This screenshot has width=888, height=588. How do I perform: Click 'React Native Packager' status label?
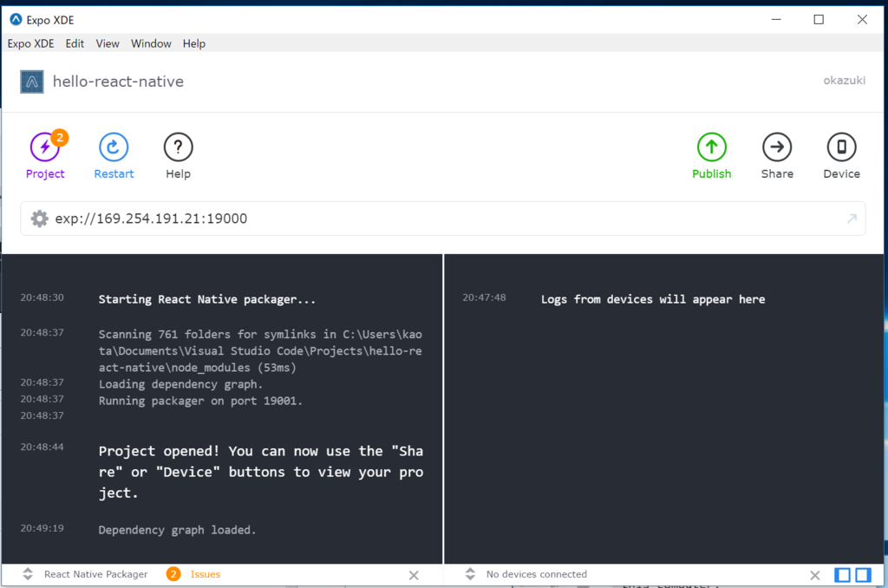point(95,574)
